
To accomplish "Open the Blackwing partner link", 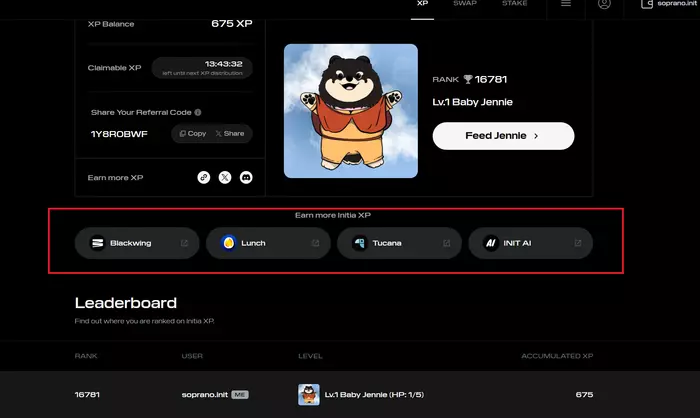I will [x=137, y=243].
